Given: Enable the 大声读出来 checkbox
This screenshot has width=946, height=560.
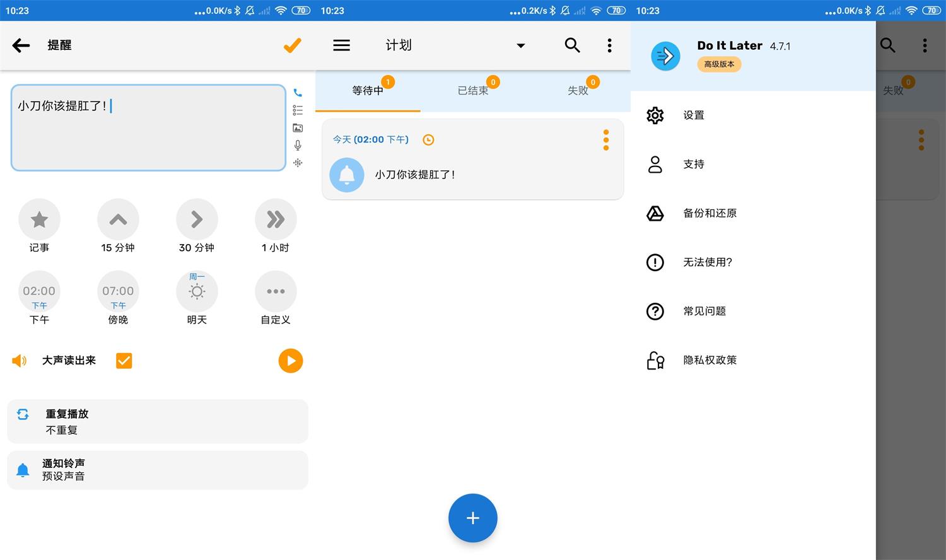Looking at the screenshot, I should (x=124, y=360).
